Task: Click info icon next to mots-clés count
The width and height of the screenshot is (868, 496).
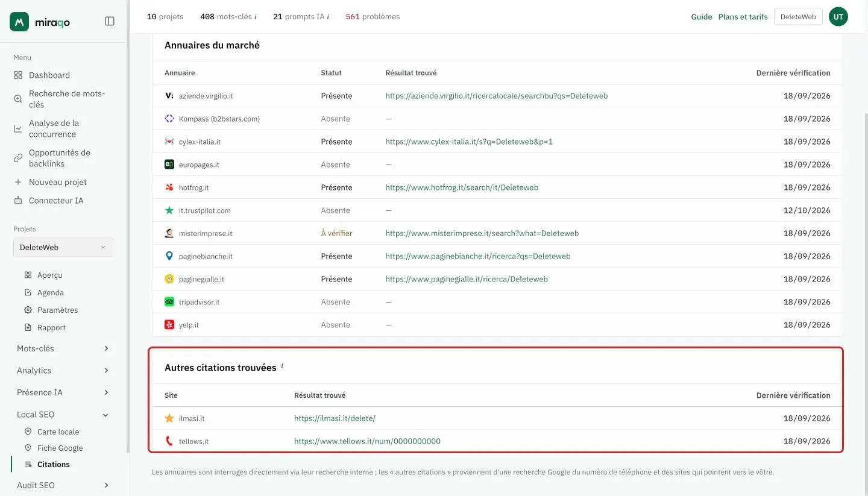Action: (x=255, y=17)
